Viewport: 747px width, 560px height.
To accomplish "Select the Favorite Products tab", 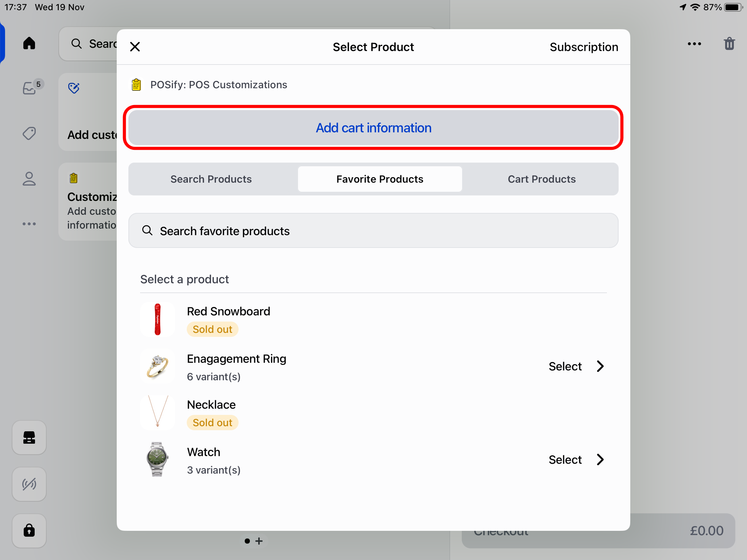I will pos(380,179).
